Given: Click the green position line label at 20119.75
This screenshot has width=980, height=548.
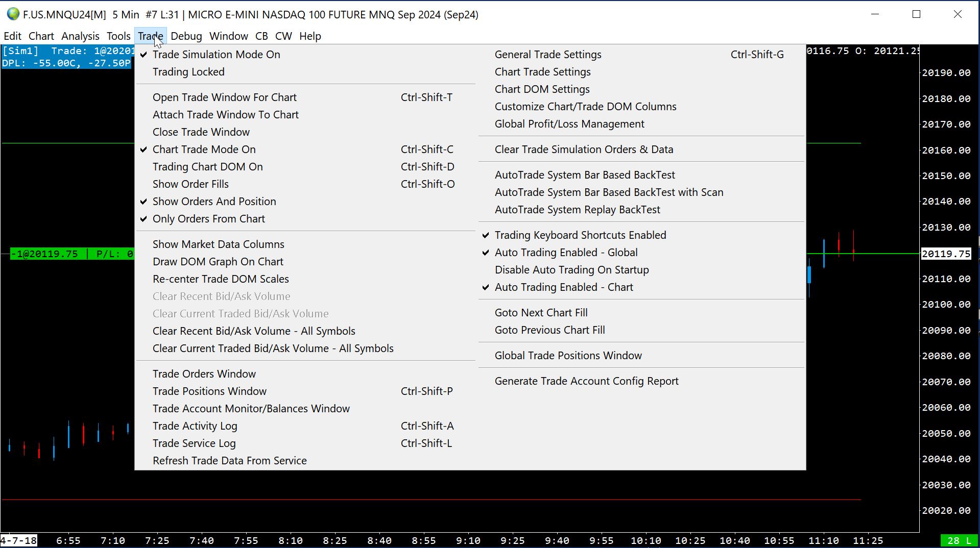Looking at the screenshot, I should 71,254.
